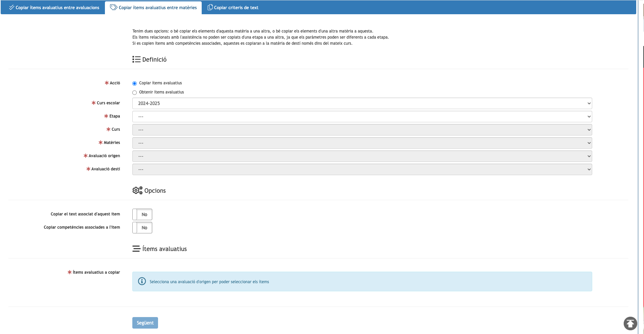Click the Opcions section heading

point(155,191)
